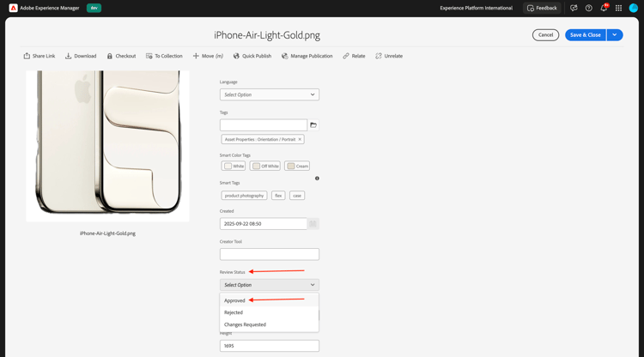
Task: Click Checkout with lock icon
Action: (x=121, y=56)
